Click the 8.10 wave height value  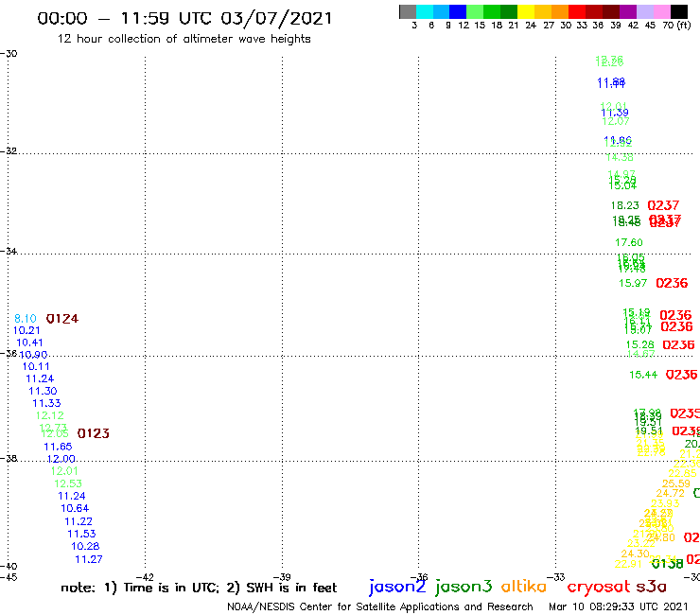click(x=25, y=319)
